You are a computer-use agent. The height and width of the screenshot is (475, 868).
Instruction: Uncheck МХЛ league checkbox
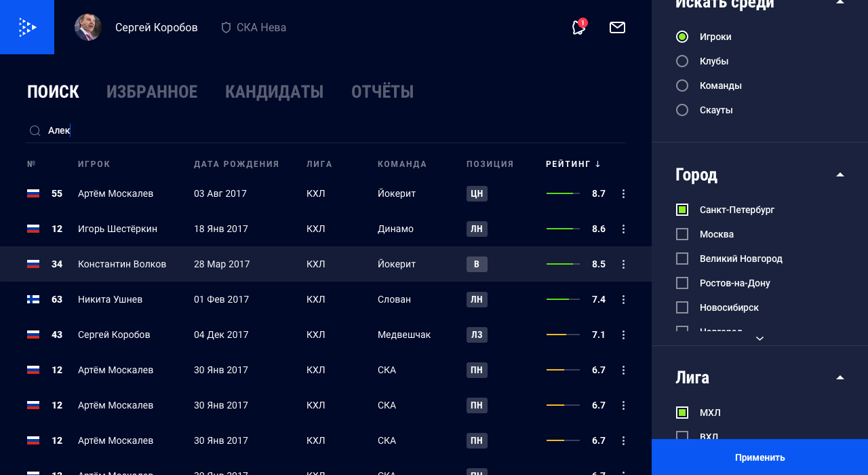[682, 413]
